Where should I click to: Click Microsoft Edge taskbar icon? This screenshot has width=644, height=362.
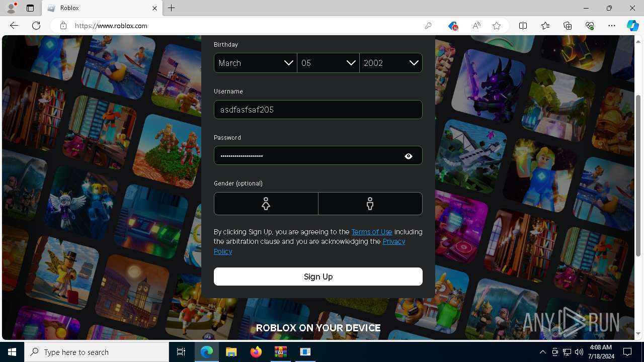click(x=207, y=352)
